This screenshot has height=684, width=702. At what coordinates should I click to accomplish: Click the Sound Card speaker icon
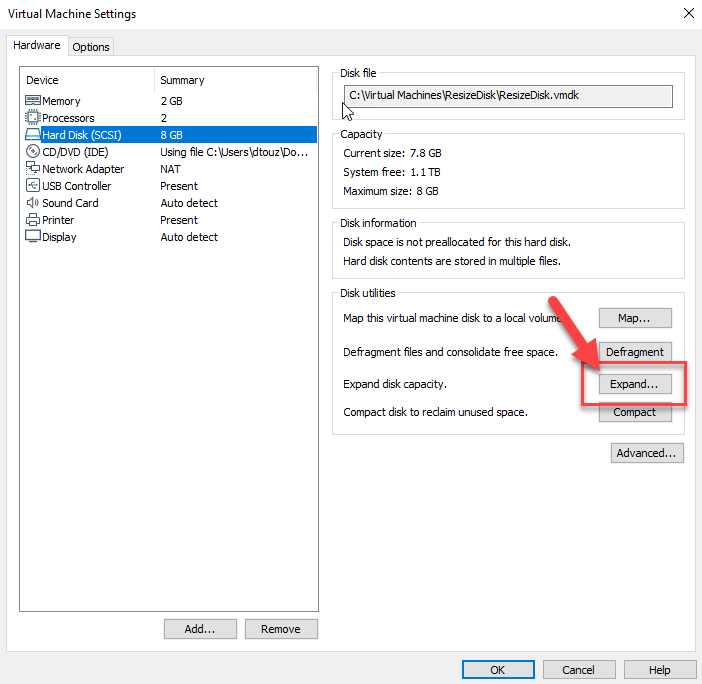tap(33, 203)
